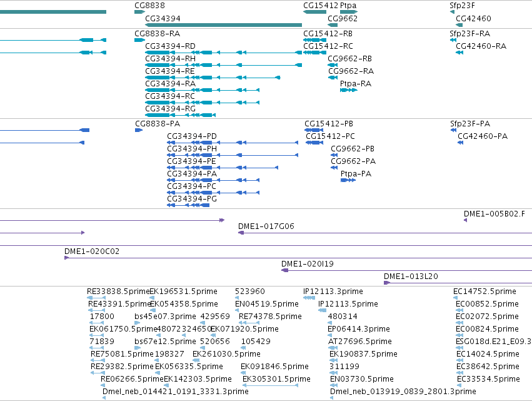Viewport: 532px width, 401px height.
Task: Click transcript label CG42460-RA
Action: [x=481, y=46]
